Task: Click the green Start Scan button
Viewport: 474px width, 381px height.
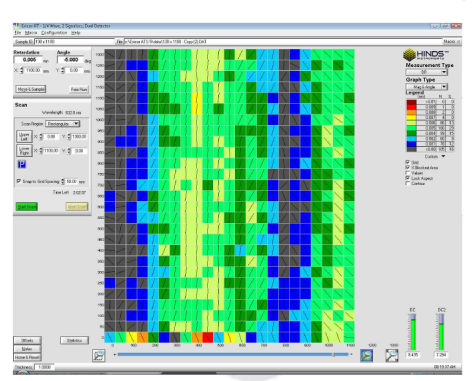Action: [27, 207]
